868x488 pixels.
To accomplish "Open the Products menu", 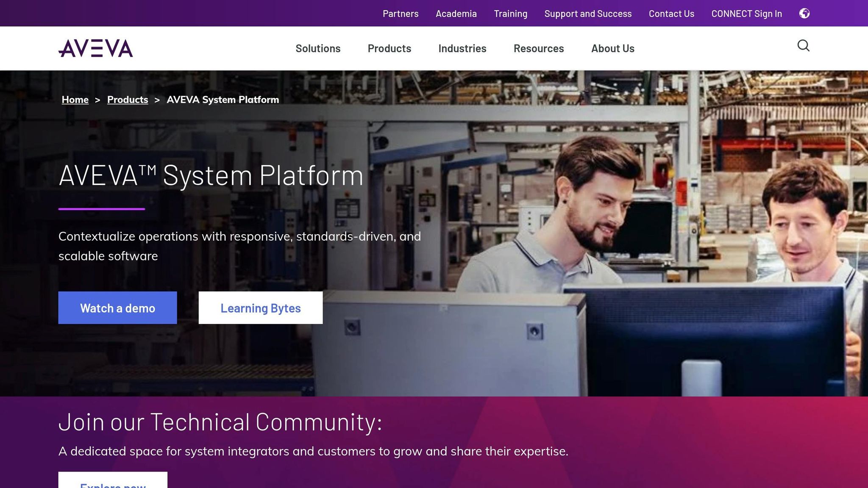I will coord(389,48).
